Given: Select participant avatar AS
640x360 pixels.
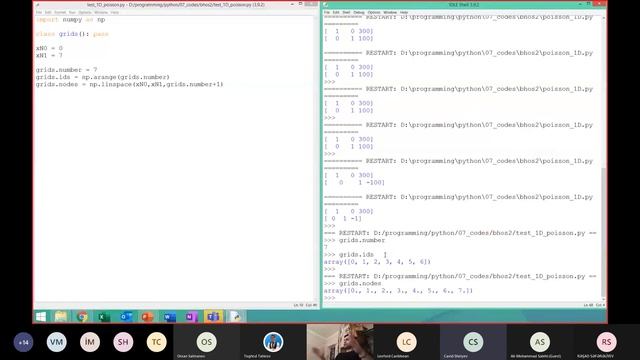Looking at the screenshot, I should pyautogui.click(x=540, y=342).
